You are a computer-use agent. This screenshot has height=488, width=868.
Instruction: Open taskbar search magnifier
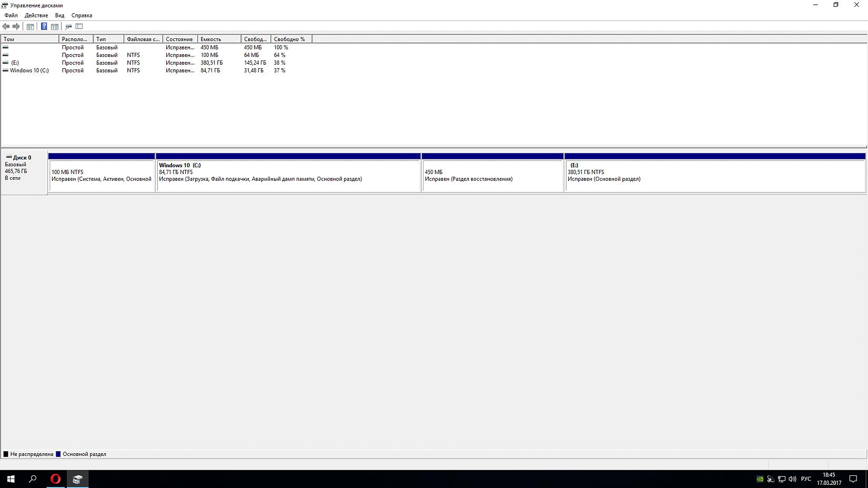33,479
